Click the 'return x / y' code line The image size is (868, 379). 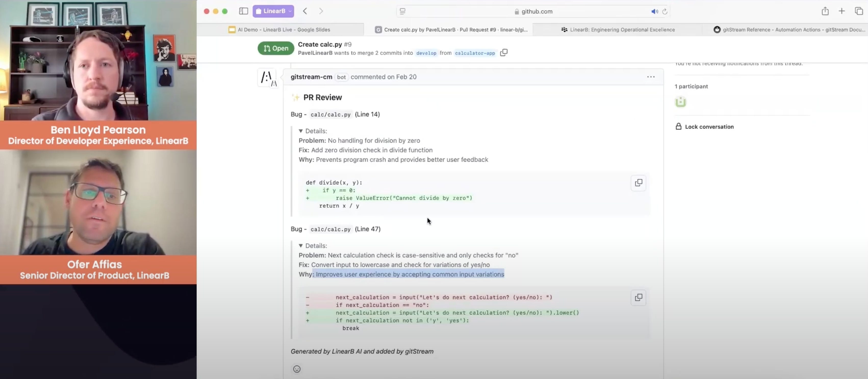pos(339,206)
